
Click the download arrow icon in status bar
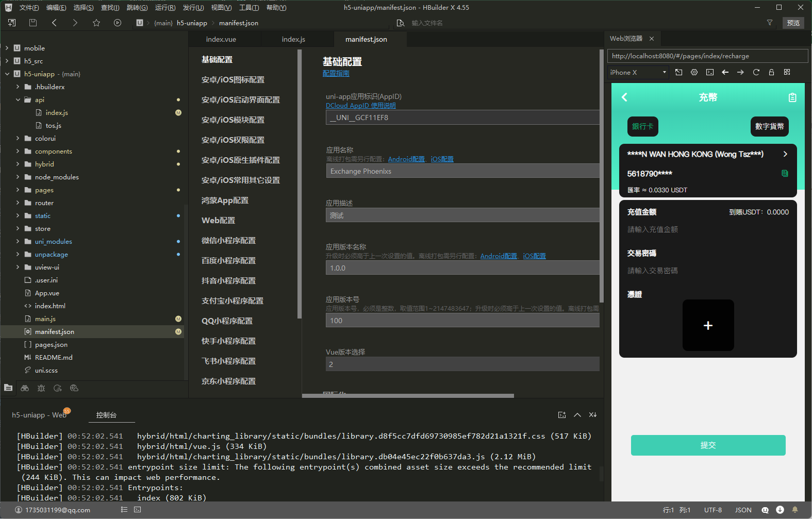tap(780, 510)
